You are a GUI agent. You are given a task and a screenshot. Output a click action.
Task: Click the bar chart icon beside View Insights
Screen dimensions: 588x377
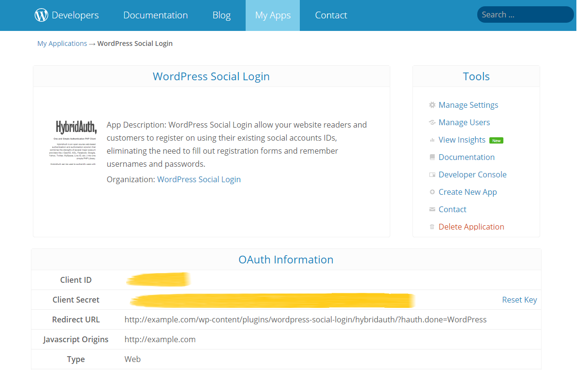pos(432,140)
